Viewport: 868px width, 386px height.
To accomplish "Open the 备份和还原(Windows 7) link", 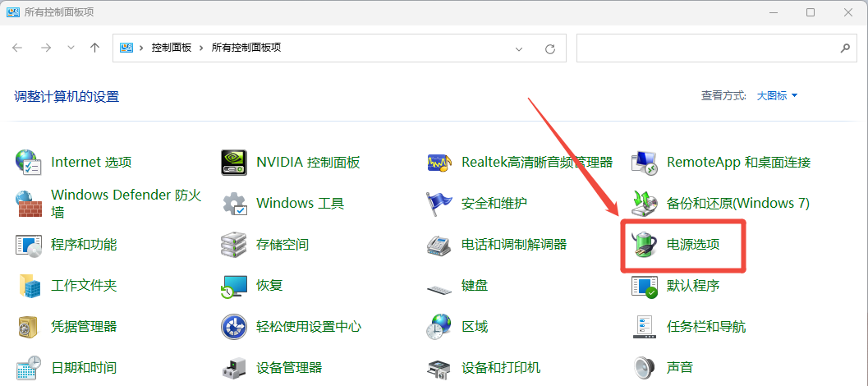I will point(738,203).
